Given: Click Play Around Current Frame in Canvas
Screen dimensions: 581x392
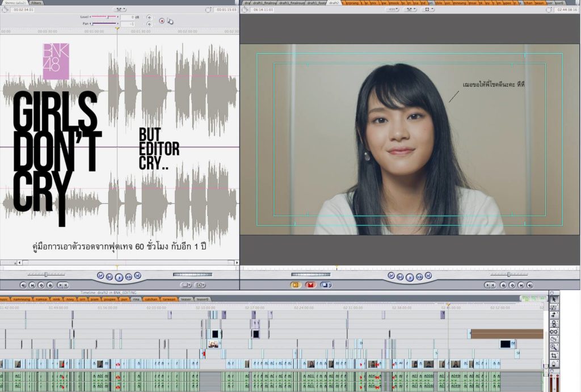Looking at the screenshot, I should (419, 277).
